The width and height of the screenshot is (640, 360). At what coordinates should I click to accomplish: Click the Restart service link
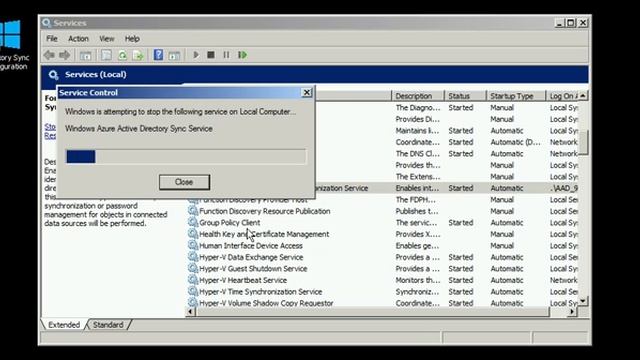pos(50,135)
